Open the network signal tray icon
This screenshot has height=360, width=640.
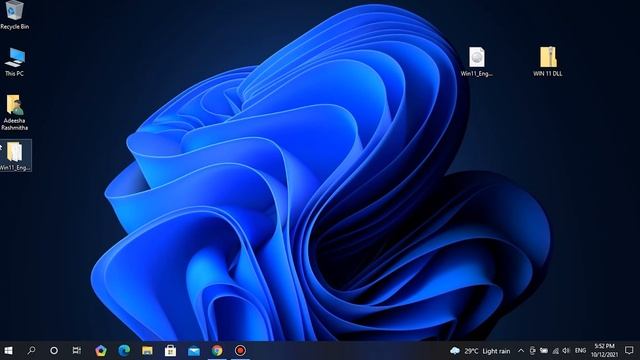click(555, 351)
